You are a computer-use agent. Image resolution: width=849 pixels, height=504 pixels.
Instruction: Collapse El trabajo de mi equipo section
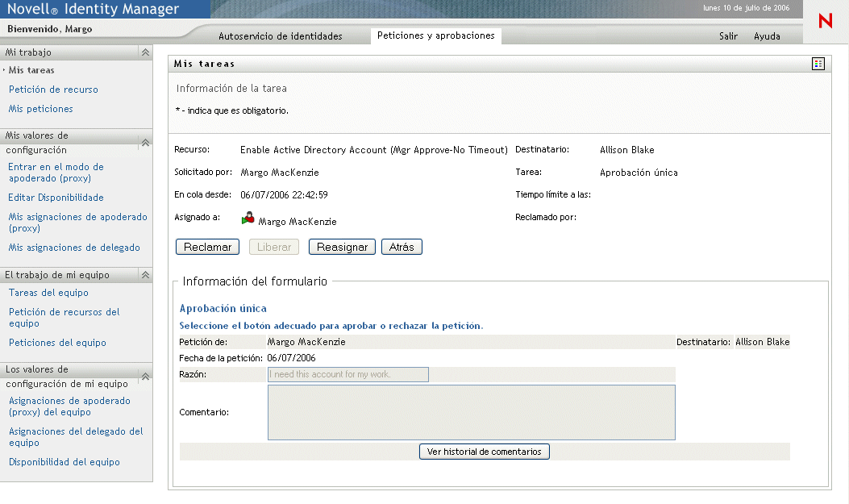point(145,275)
